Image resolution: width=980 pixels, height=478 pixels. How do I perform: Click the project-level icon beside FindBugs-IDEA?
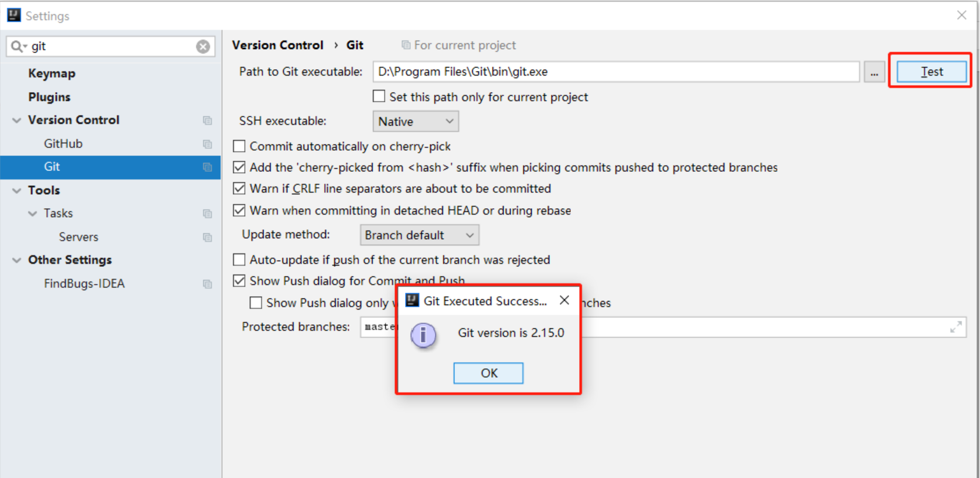point(207,284)
